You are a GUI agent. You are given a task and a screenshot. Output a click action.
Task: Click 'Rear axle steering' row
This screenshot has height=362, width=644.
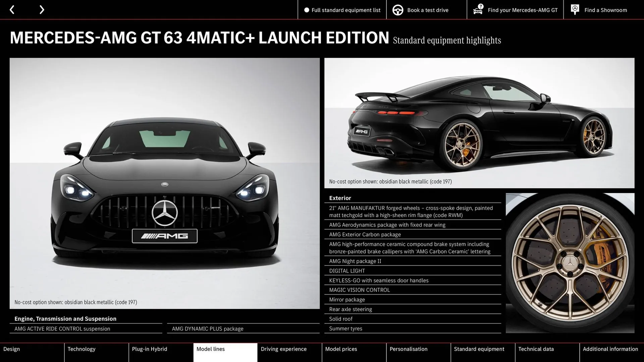[413, 309]
